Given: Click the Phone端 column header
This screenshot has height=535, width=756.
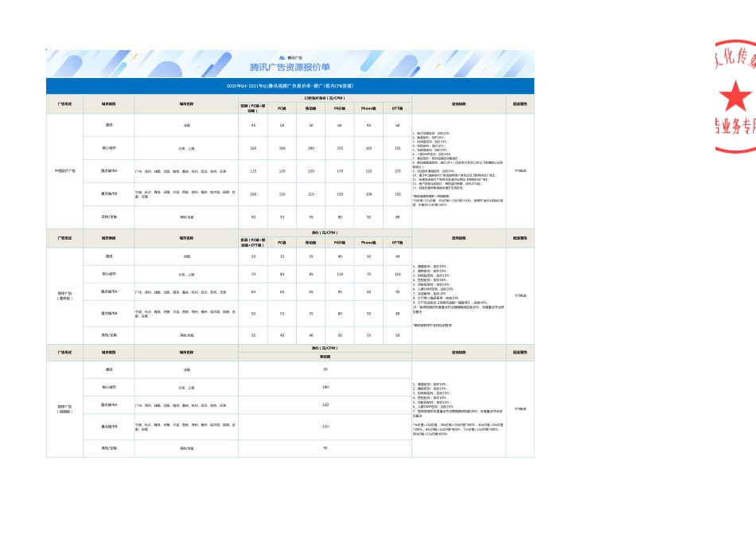Looking at the screenshot, I should coord(370,108).
